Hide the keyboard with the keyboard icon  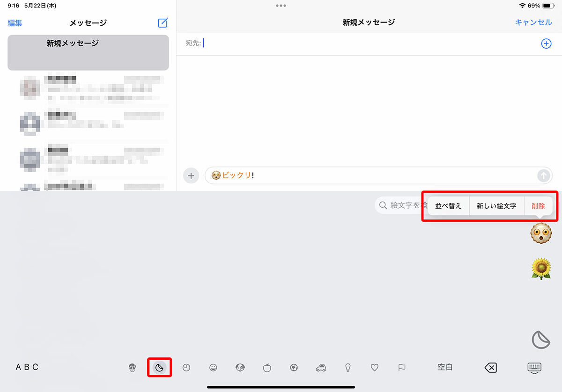(535, 368)
